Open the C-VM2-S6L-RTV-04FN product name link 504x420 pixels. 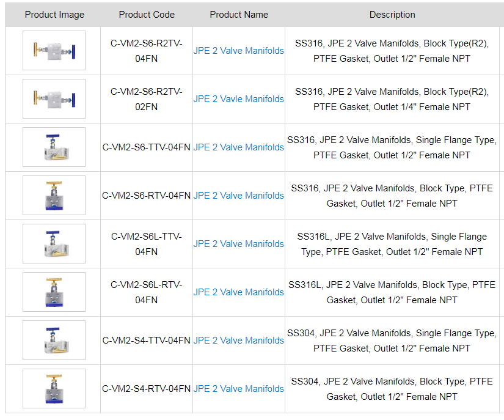coord(238,292)
